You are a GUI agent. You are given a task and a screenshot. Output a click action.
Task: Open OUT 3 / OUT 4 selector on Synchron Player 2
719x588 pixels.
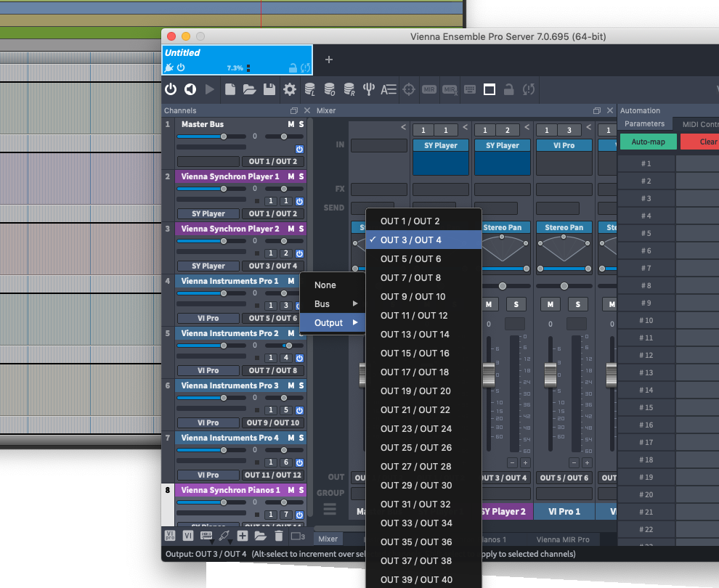coord(273,266)
